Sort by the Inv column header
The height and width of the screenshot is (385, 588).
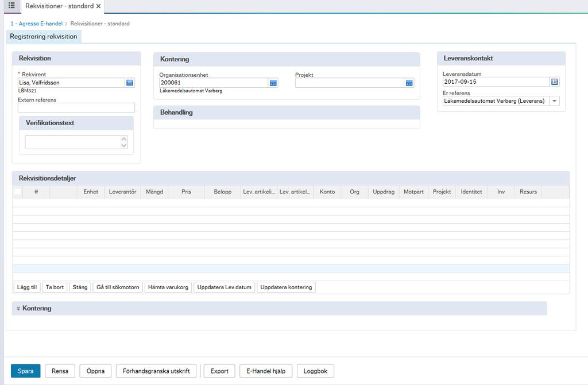[501, 192]
